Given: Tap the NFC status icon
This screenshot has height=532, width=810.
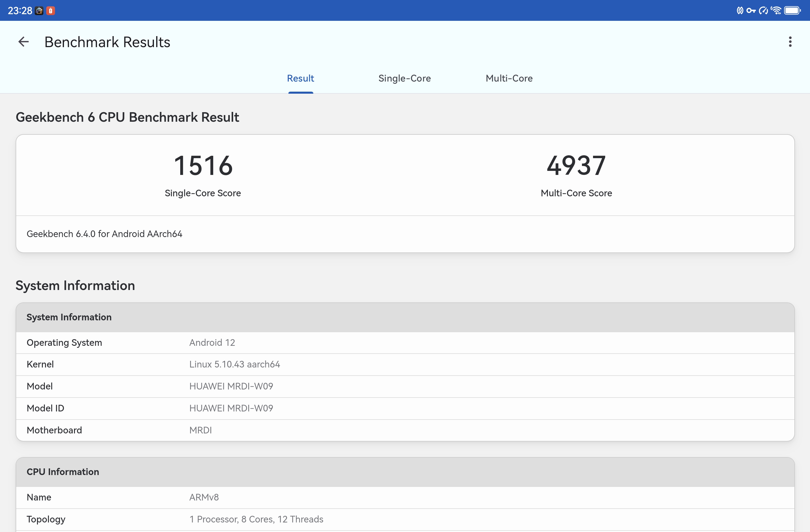Looking at the screenshot, I should [x=740, y=10].
